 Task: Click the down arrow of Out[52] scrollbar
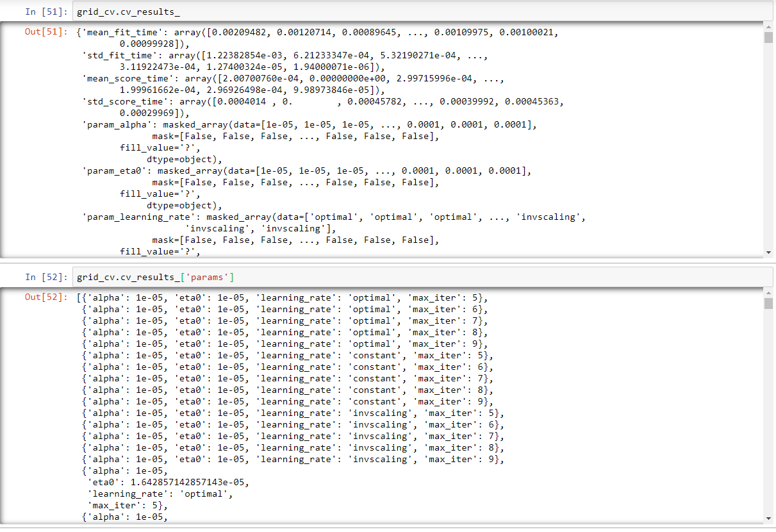coord(769,518)
